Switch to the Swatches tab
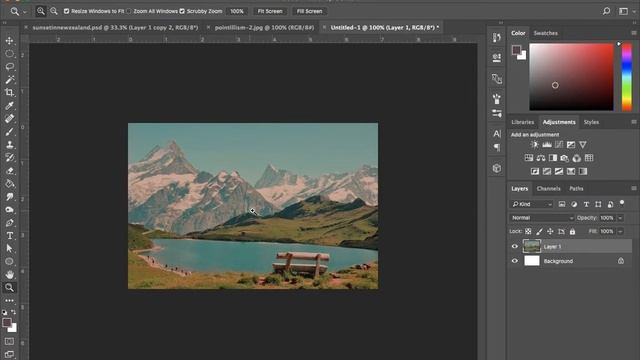The width and height of the screenshot is (640, 360). click(546, 33)
